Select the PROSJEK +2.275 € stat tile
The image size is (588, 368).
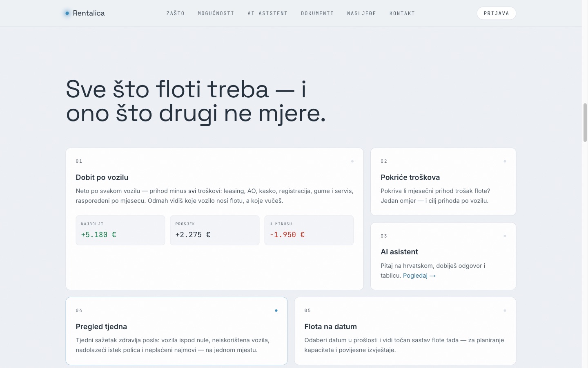pos(215,230)
